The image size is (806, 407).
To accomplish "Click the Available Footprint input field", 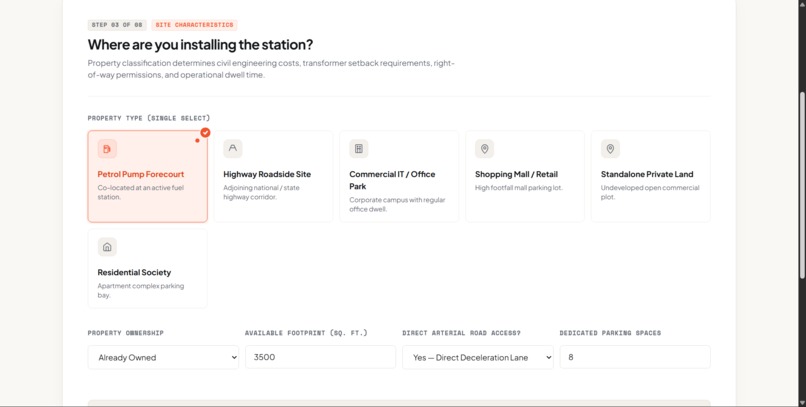I will (321, 357).
